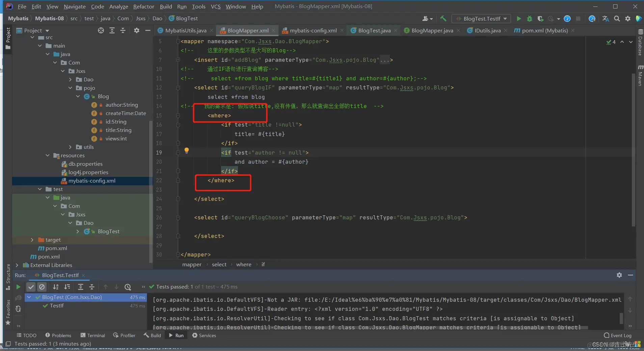Open IDE settings gear in top toolbar

(x=627, y=19)
